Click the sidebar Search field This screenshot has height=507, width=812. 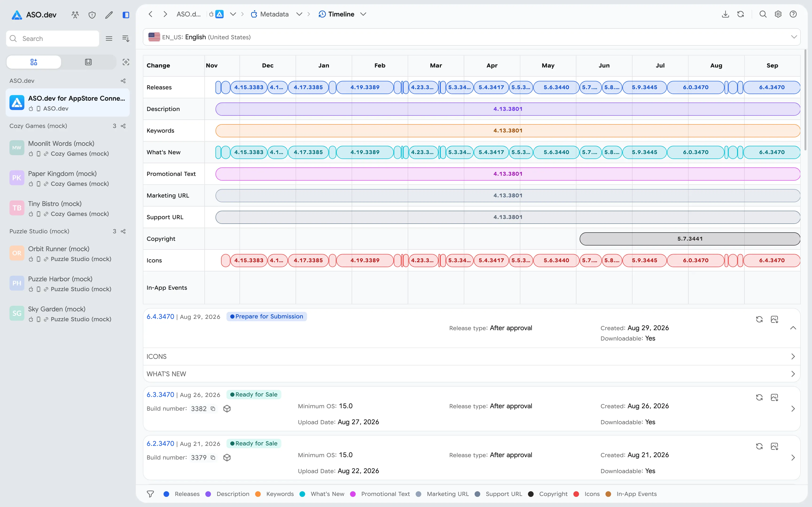(x=53, y=39)
